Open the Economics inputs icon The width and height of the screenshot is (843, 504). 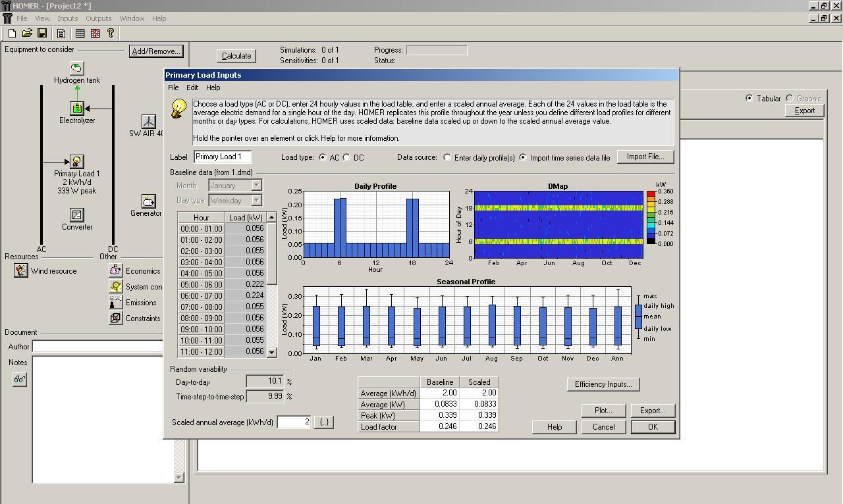[115, 270]
